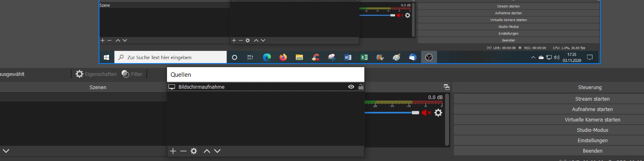Show hidden tray icons with the taskbar chevron
Image resolution: width=644 pixels, height=161 pixels.
tap(533, 58)
